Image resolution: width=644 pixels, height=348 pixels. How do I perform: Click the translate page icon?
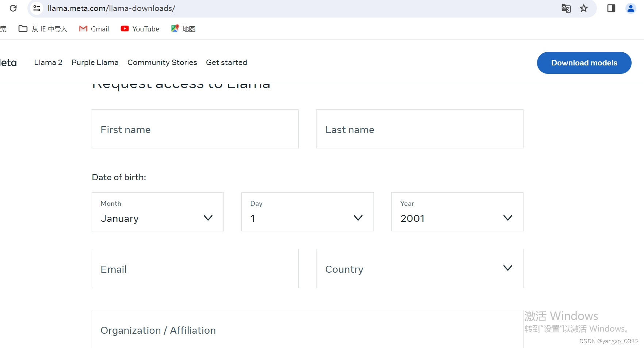tap(566, 8)
